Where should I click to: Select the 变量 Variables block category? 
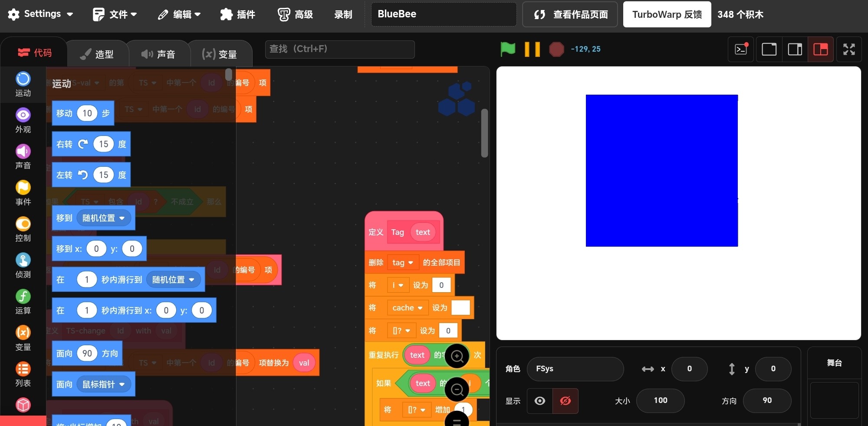pos(23,338)
